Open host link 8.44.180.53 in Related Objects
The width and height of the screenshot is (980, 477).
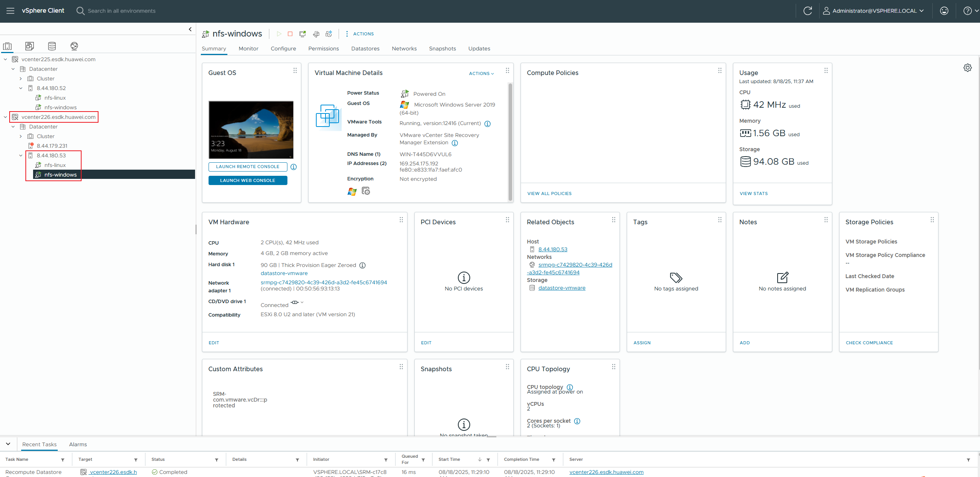click(553, 249)
